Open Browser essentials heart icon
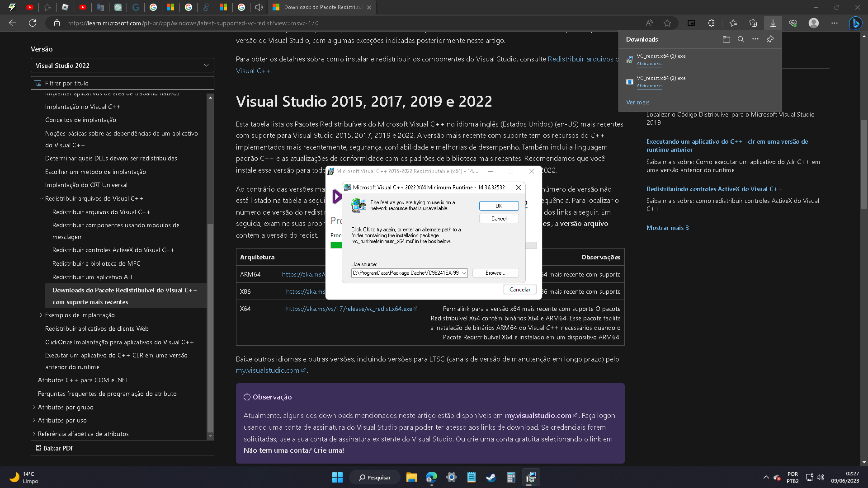 793,23
